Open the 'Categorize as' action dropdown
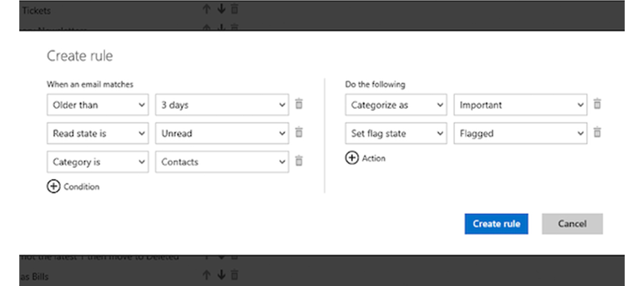The image size is (644, 286). coord(396,105)
